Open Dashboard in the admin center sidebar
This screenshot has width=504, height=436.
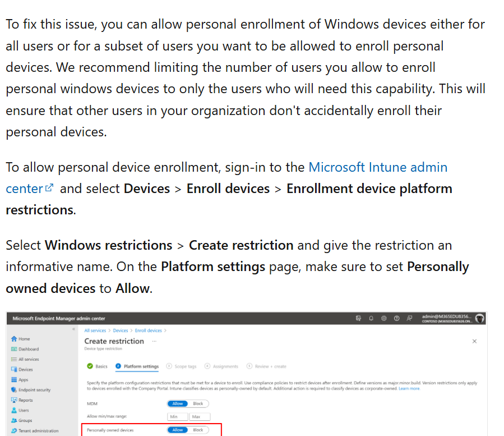pos(25,349)
